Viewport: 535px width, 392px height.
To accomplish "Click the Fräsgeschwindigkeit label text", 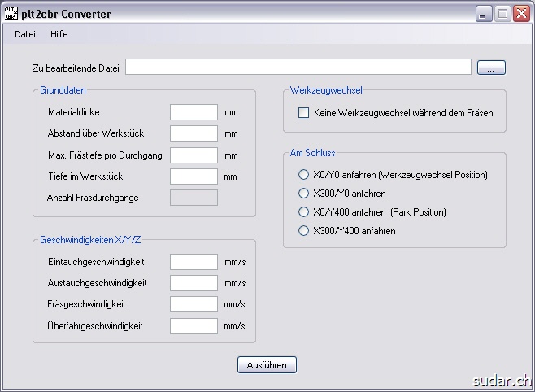I will 86,304.
